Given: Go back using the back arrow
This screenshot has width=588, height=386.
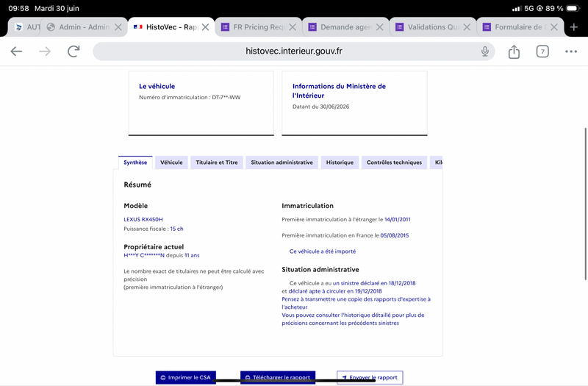Looking at the screenshot, I should pos(16,51).
